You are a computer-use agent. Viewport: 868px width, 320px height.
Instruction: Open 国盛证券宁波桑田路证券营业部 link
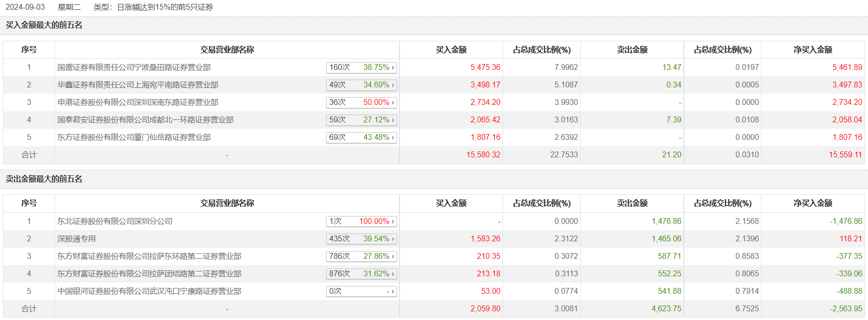point(134,67)
